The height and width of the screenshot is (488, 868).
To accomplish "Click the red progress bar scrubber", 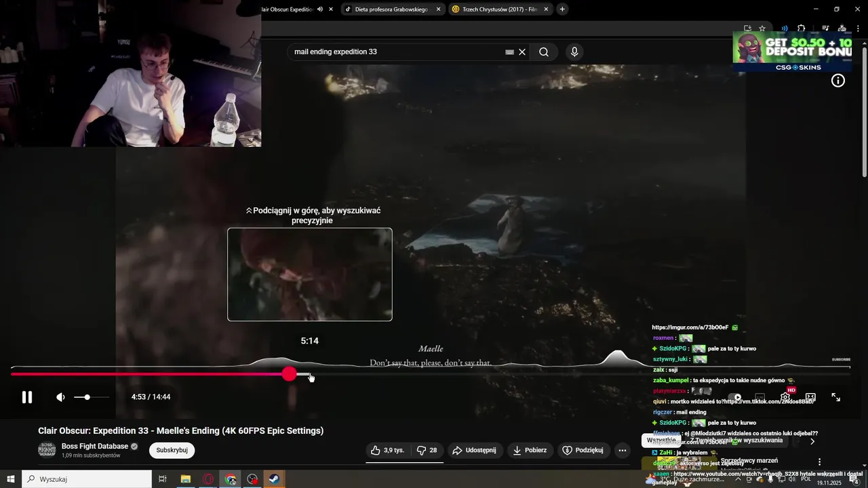I will pyautogui.click(x=290, y=374).
